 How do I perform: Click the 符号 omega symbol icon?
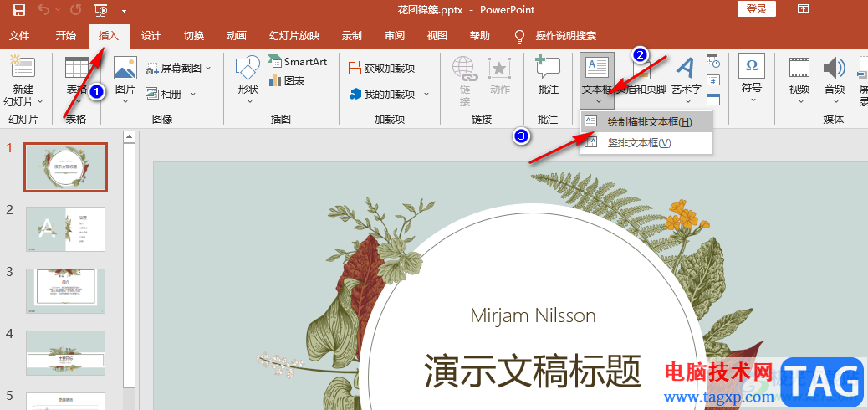click(752, 66)
